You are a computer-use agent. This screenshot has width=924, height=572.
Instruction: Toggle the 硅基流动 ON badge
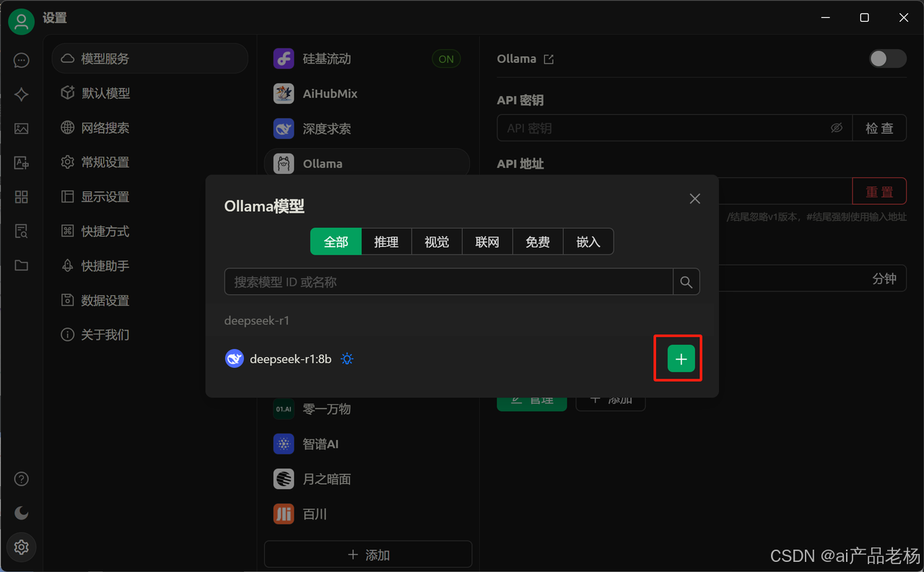click(446, 59)
